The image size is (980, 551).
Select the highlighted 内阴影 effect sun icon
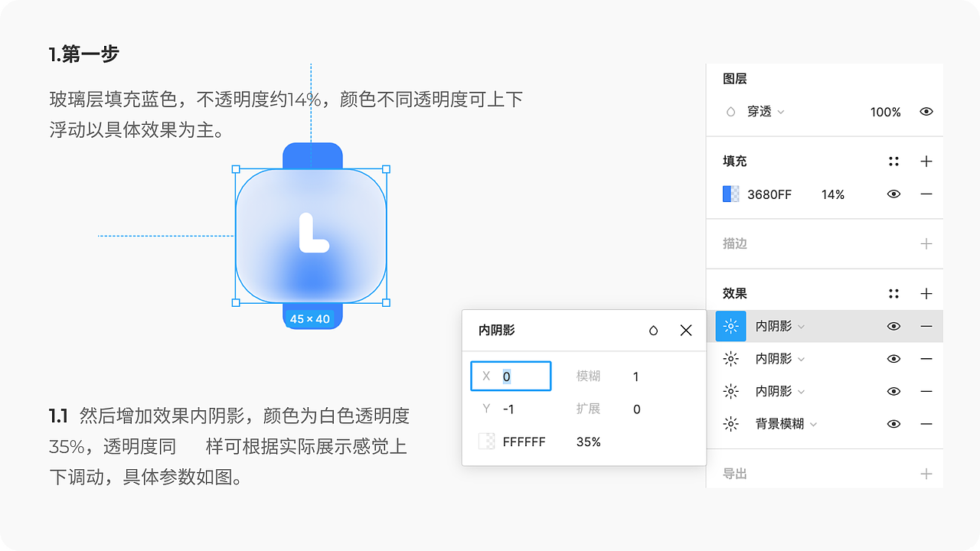[x=730, y=326]
